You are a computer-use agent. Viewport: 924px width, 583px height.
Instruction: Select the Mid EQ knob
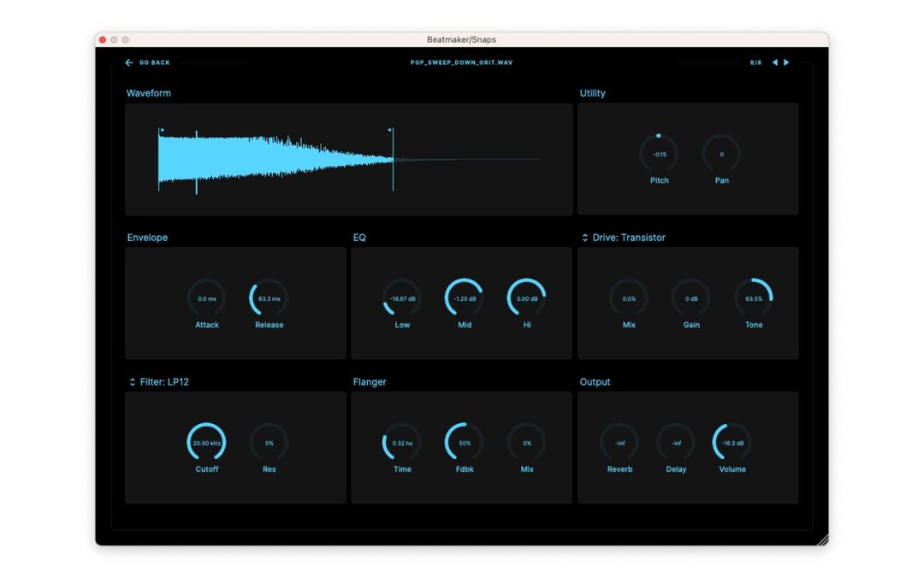(463, 300)
